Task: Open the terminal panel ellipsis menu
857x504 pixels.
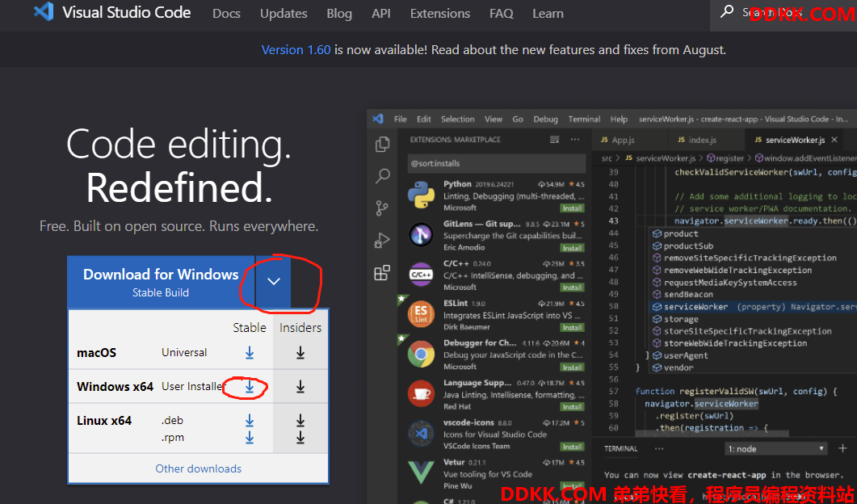Action: tap(659, 448)
